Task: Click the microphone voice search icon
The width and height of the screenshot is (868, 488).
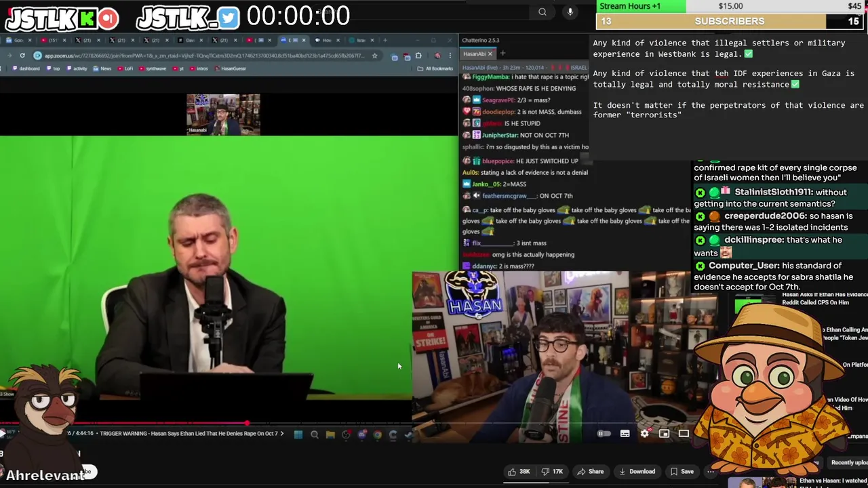Action: pos(570,12)
